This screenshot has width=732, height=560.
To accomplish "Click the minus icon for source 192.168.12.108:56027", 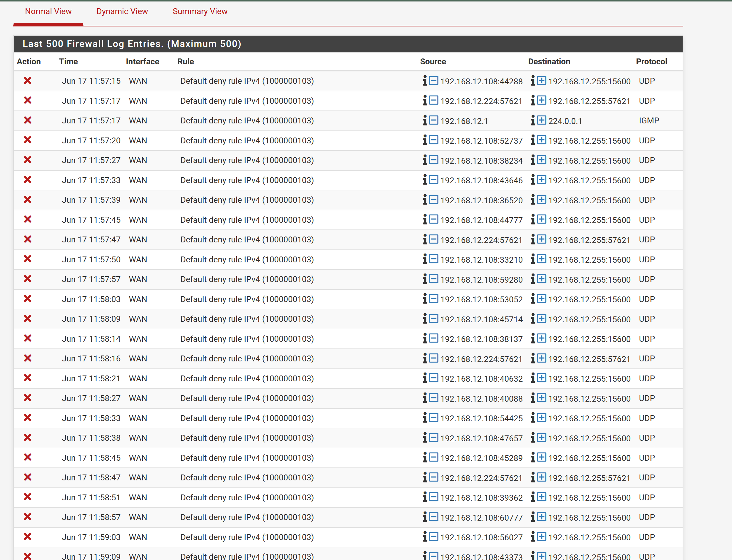I will coord(433,537).
